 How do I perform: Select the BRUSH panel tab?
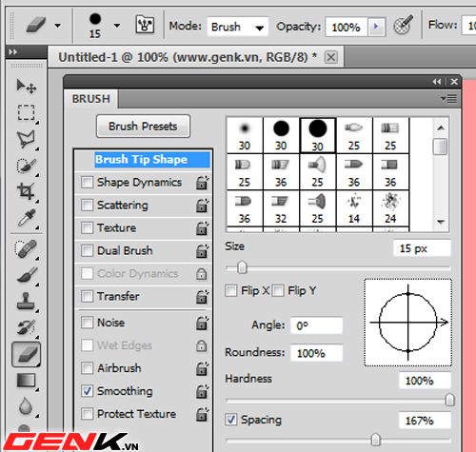[91, 99]
